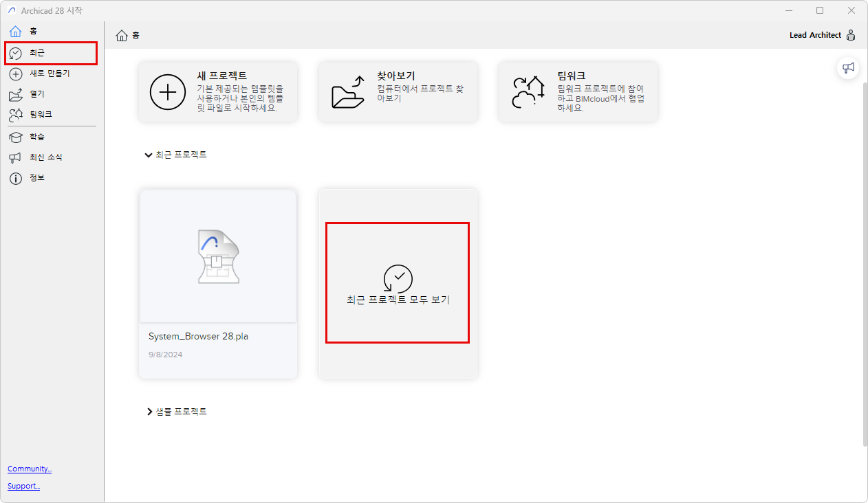Image resolution: width=868 pixels, height=503 pixels.
Task: Open the 최신 소식 sidebar item
Action: pyautogui.click(x=51, y=157)
